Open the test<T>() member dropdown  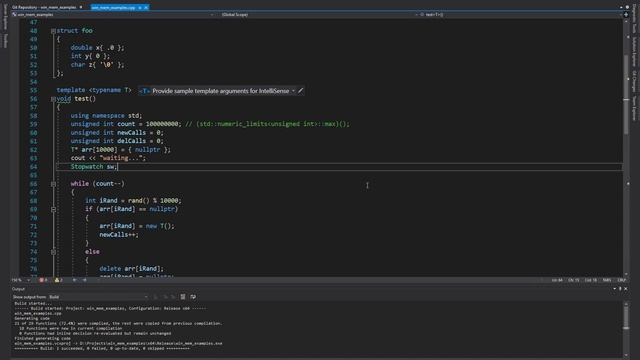click(520, 15)
